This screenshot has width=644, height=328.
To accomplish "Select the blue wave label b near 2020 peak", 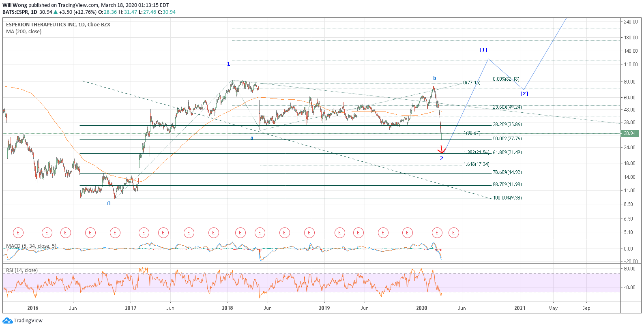I will point(434,78).
